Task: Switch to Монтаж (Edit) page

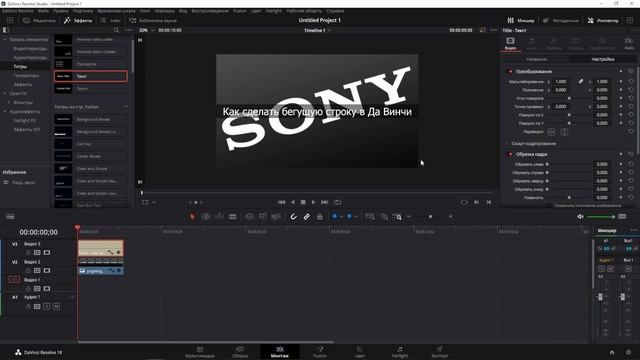Action: click(x=280, y=352)
